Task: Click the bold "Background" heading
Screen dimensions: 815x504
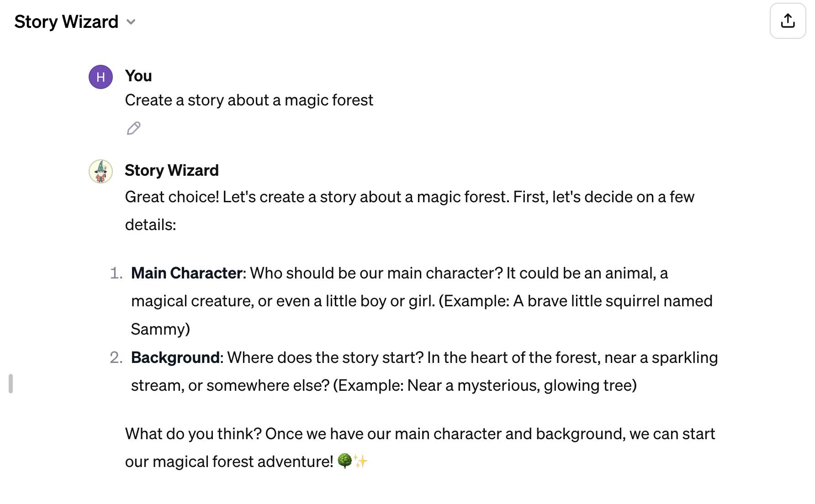Action: [175, 357]
